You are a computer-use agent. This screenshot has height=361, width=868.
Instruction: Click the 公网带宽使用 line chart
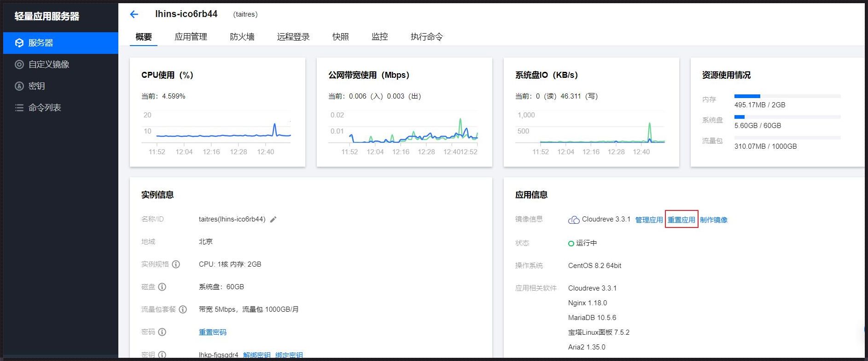[x=403, y=133]
